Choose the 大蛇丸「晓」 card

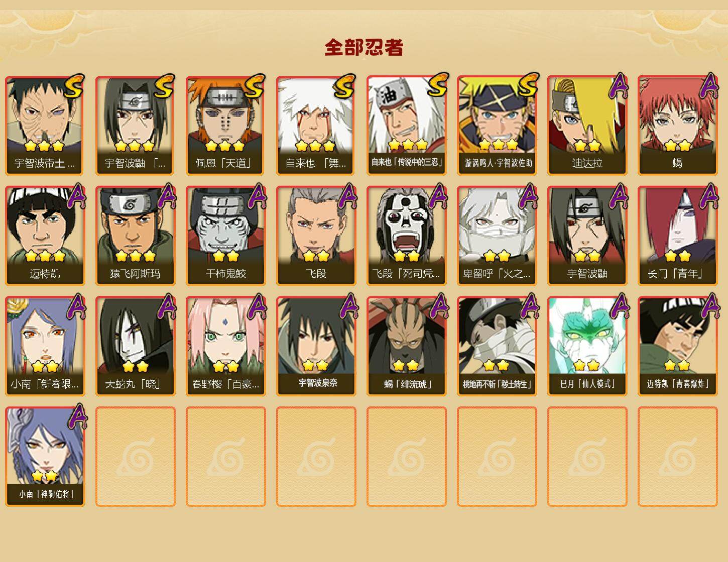click(135, 346)
